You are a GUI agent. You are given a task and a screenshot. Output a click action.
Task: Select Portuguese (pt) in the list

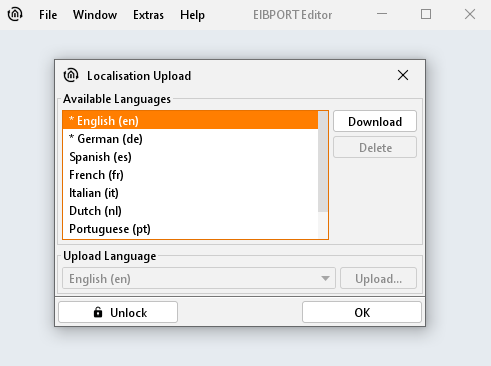[190, 229]
